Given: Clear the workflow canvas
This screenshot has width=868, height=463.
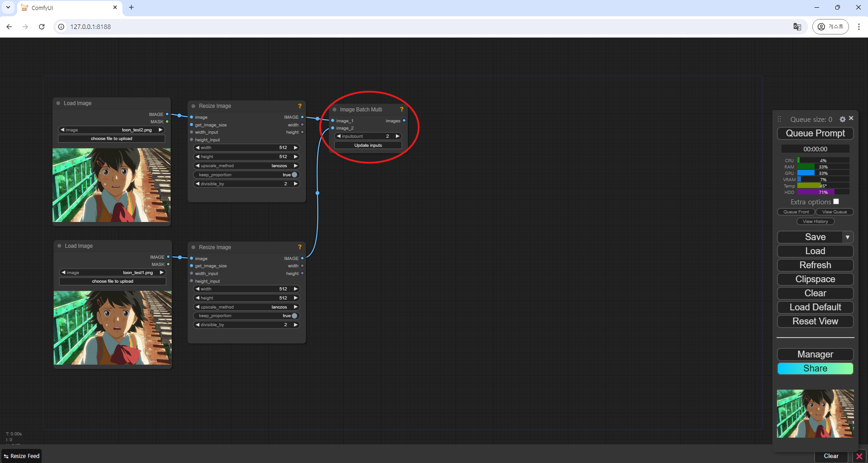Looking at the screenshot, I should click(815, 293).
